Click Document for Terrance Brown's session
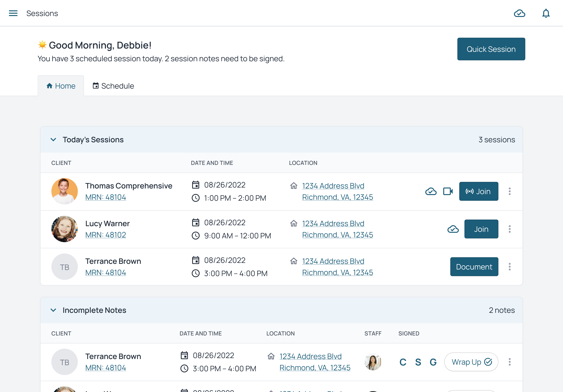This screenshot has height=392, width=563. (x=474, y=267)
